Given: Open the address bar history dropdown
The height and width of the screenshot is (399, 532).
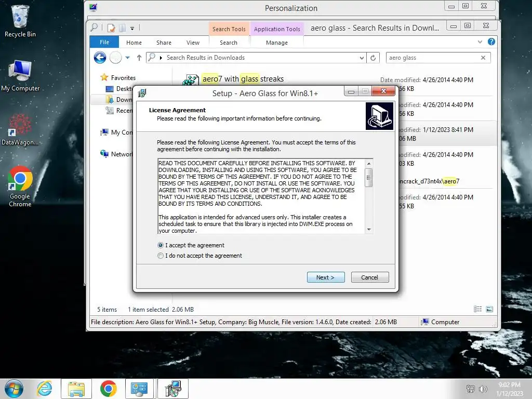Looking at the screenshot, I should coord(362,58).
